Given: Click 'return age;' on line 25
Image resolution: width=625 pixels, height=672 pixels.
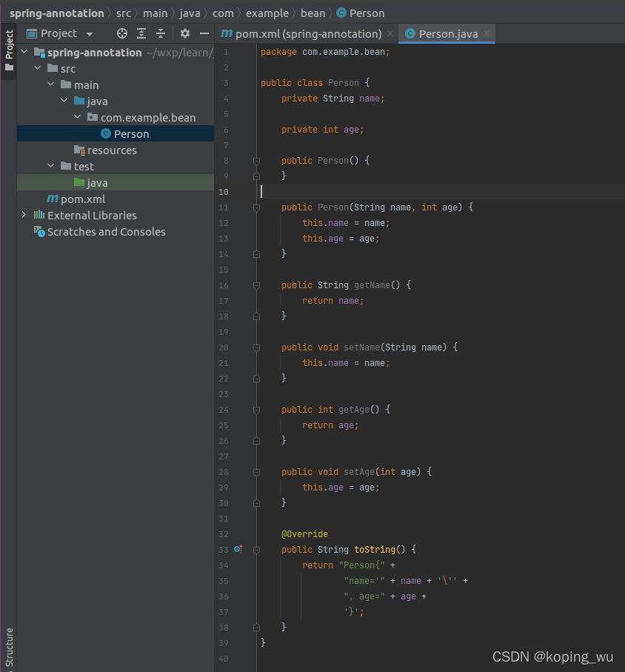Looking at the screenshot, I should coord(330,425).
